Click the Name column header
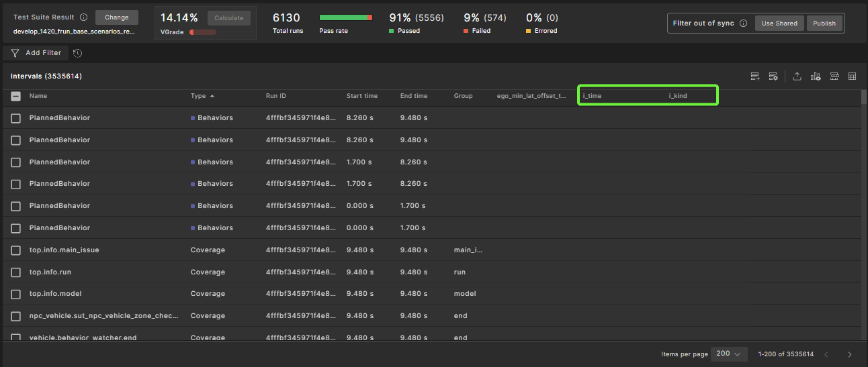This screenshot has width=868, height=367. [38, 96]
